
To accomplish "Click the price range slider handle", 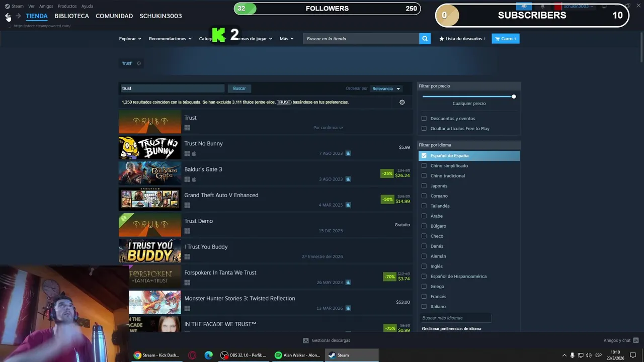I will coord(514,97).
